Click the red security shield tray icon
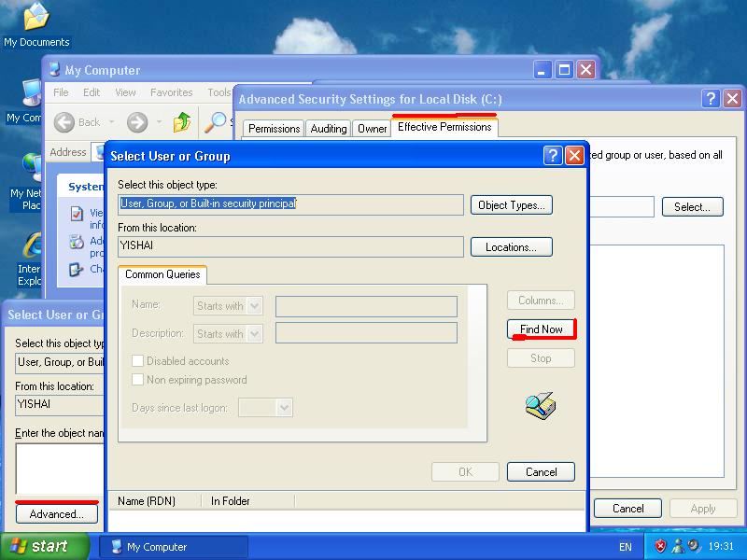This screenshot has width=747, height=560. click(660, 546)
